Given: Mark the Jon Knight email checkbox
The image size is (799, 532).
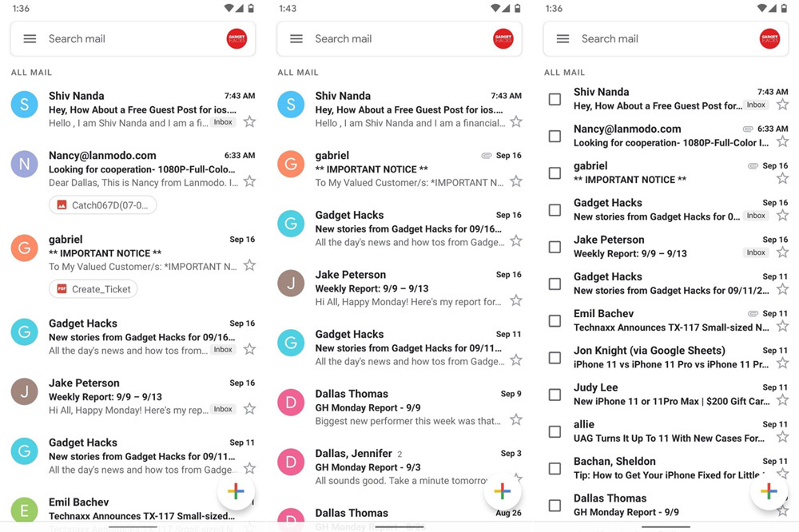Looking at the screenshot, I should [555, 358].
